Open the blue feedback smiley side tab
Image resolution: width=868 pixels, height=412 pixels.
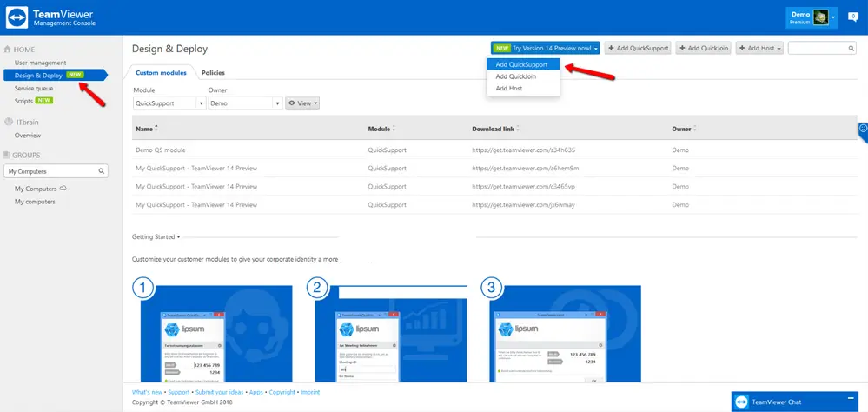[863, 132]
